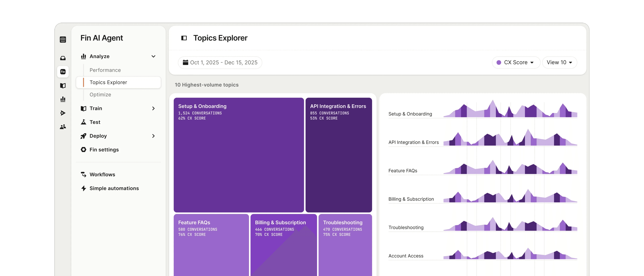Click Setup & Onboarding sparkline chart
This screenshot has width=644, height=276.
[x=510, y=109]
